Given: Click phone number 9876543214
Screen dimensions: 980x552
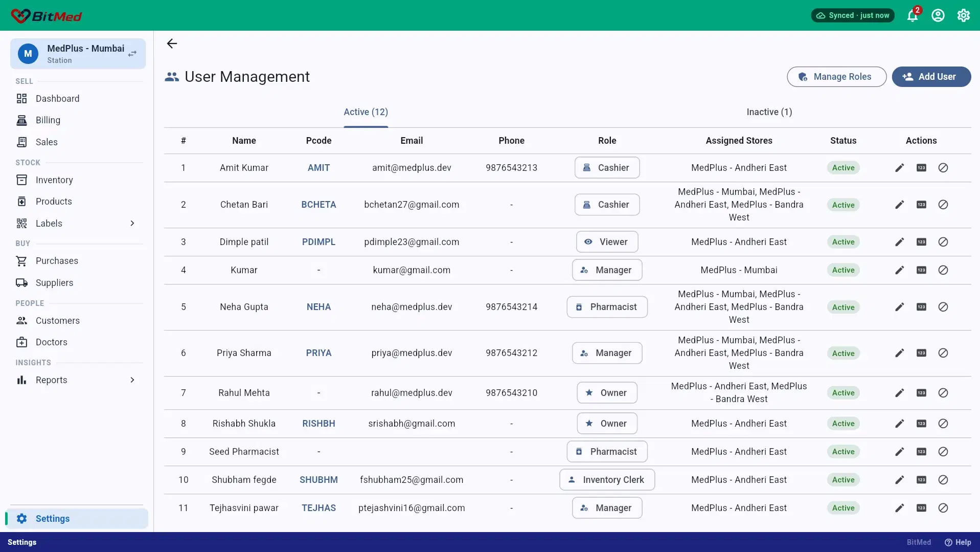Looking at the screenshot, I should [511, 307].
